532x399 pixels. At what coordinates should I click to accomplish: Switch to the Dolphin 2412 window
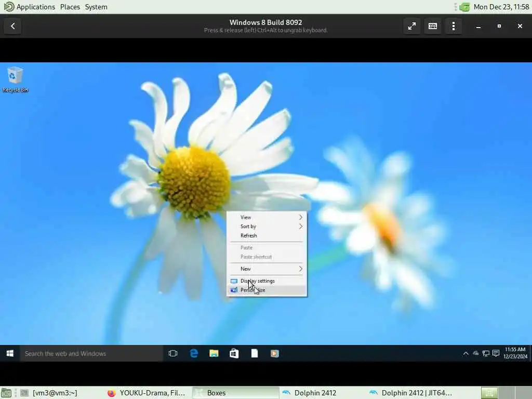(x=322, y=393)
